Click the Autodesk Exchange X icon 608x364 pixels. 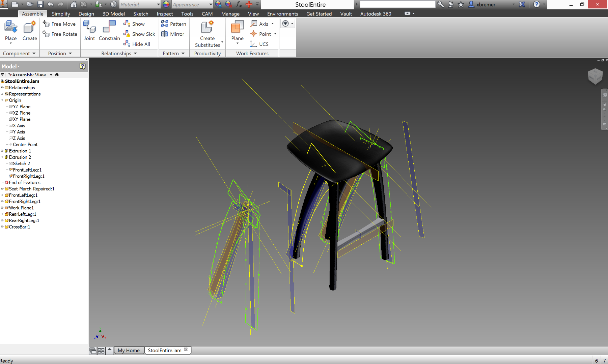[522, 4]
